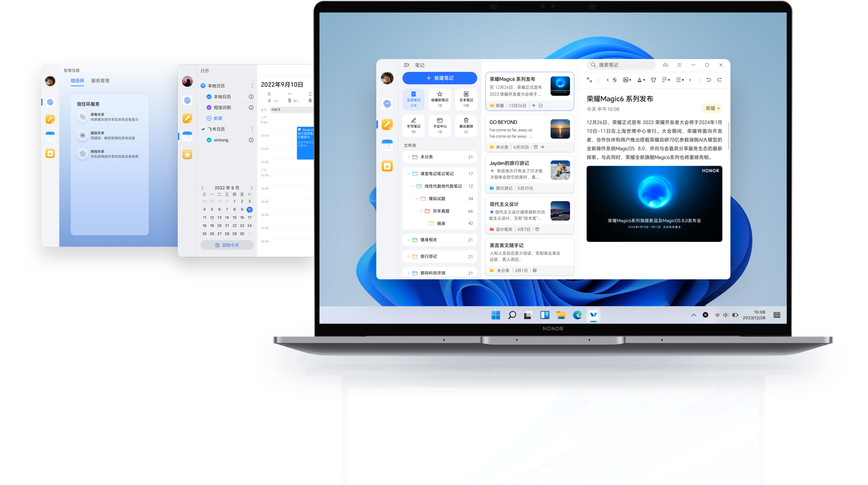
Task: Expand the 未分类 folder
Action: 408,157
